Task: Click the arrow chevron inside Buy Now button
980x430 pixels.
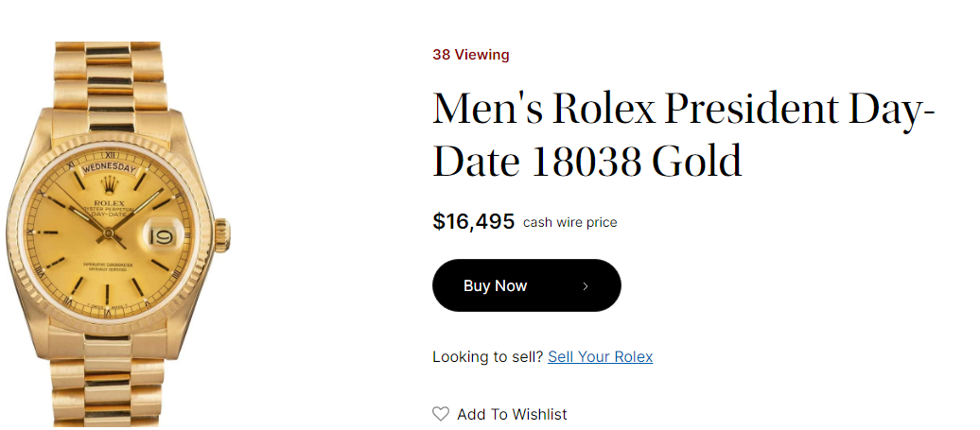Action: 586,285
